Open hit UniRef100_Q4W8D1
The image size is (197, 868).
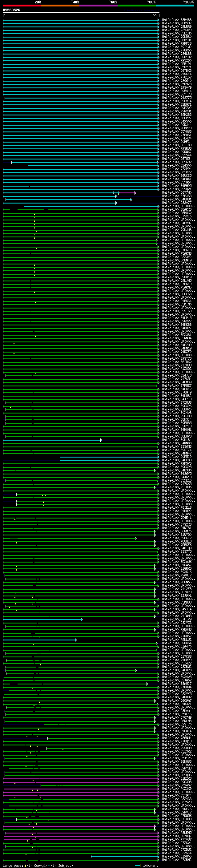click(176, 200)
